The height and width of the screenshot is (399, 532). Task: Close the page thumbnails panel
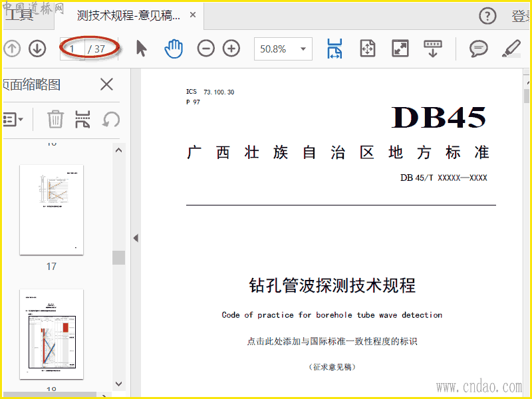pos(106,84)
